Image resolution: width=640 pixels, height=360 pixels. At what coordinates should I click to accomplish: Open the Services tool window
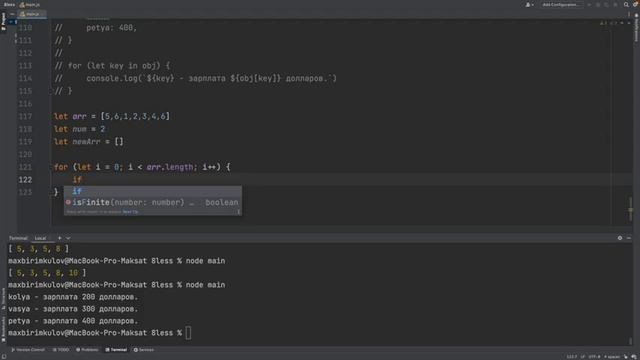144,350
